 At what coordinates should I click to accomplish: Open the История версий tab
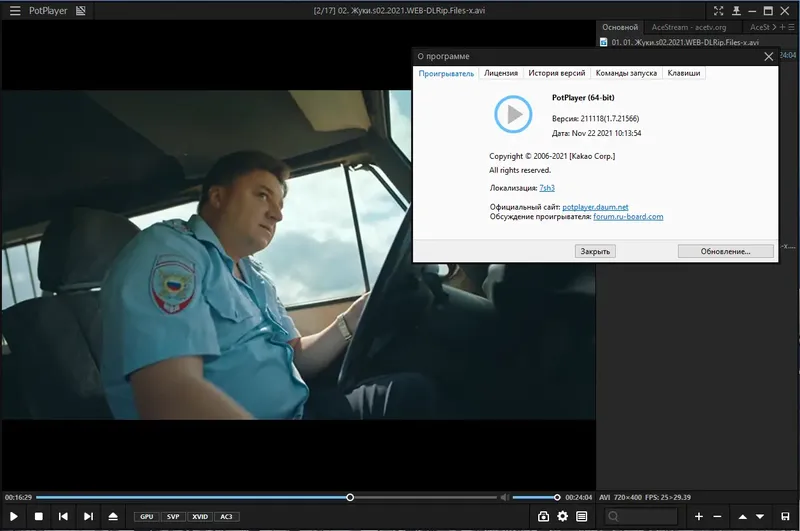(x=557, y=73)
